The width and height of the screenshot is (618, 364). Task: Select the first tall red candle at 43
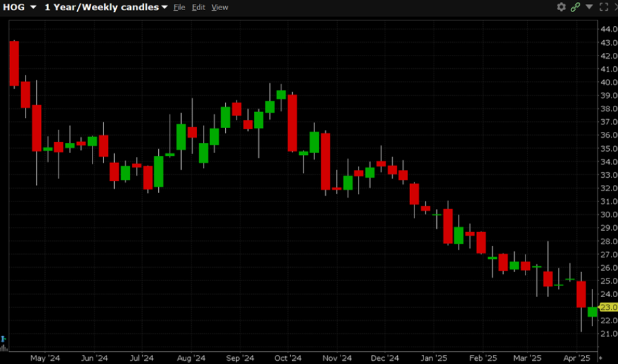14,63
